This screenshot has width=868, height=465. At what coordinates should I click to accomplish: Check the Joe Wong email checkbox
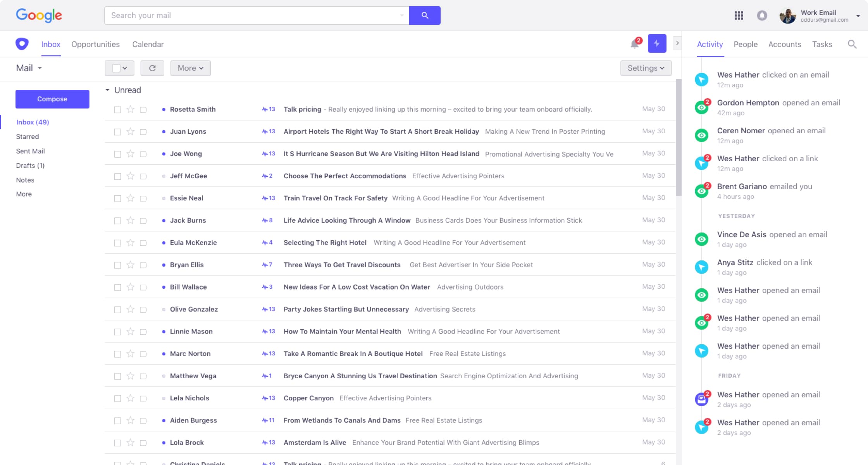(x=117, y=154)
